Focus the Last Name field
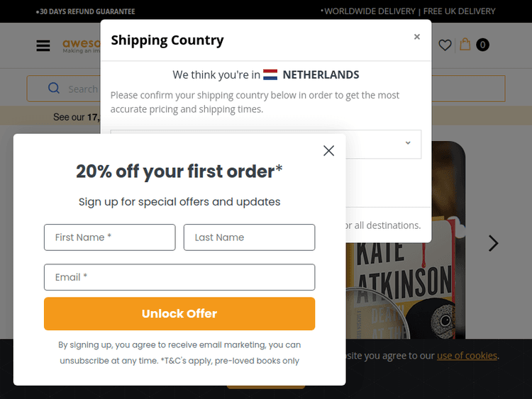The height and width of the screenshot is (399, 532). 249,237
